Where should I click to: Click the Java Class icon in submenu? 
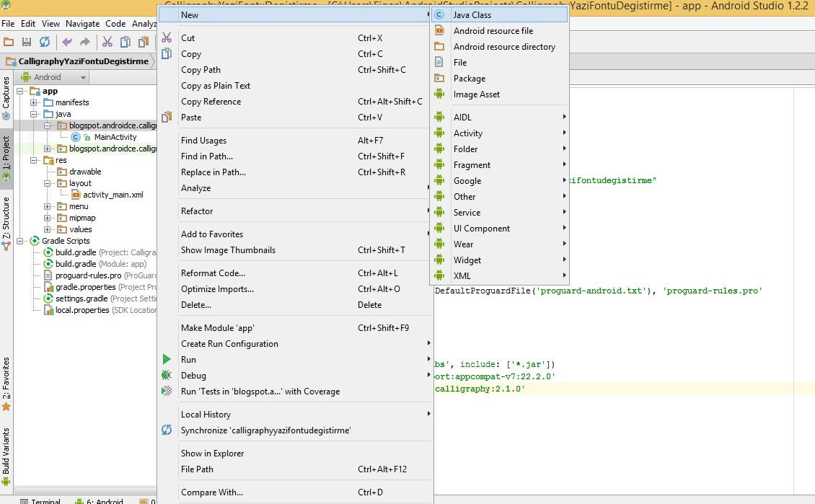tap(439, 14)
